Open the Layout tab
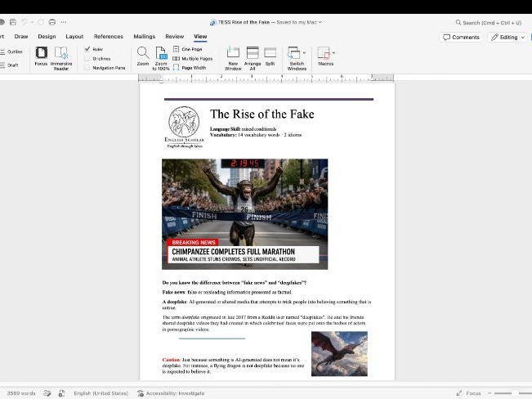The image size is (532, 399). click(x=74, y=36)
